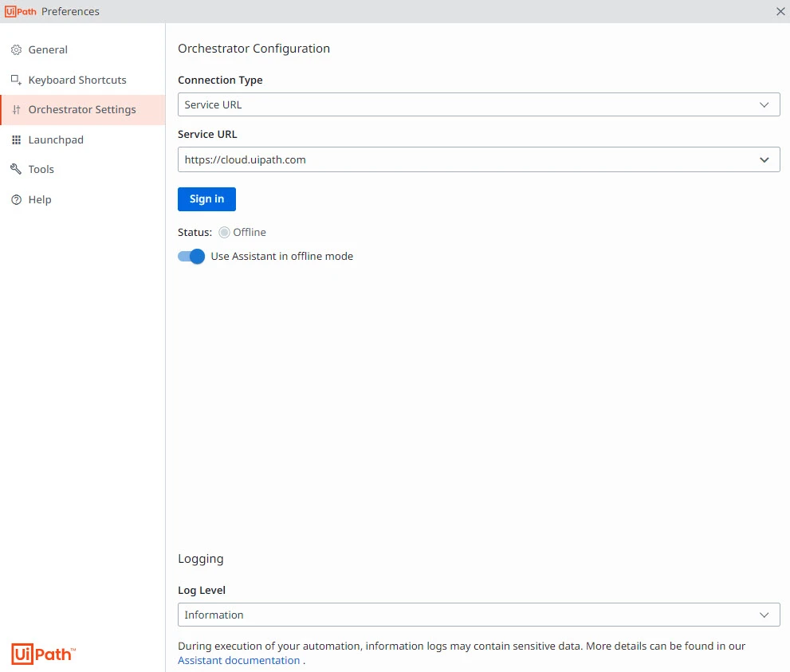Click the Use Assistant in offline mode label
Screen dimensions: 790x672
282,257
